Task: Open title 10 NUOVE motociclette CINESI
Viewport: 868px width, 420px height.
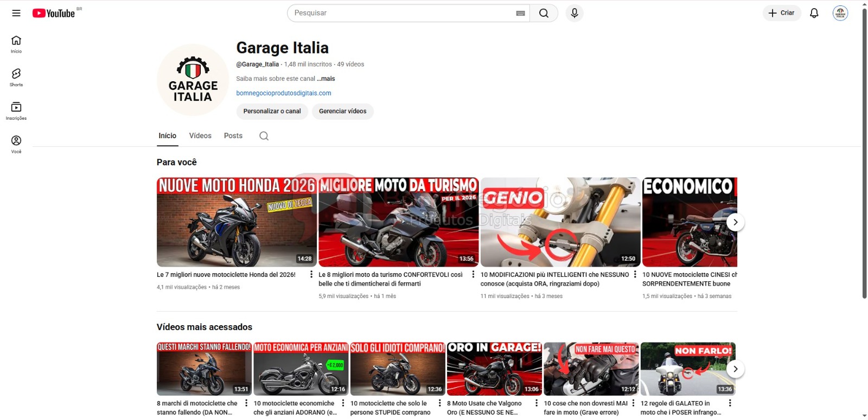Action: coord(690,279)
